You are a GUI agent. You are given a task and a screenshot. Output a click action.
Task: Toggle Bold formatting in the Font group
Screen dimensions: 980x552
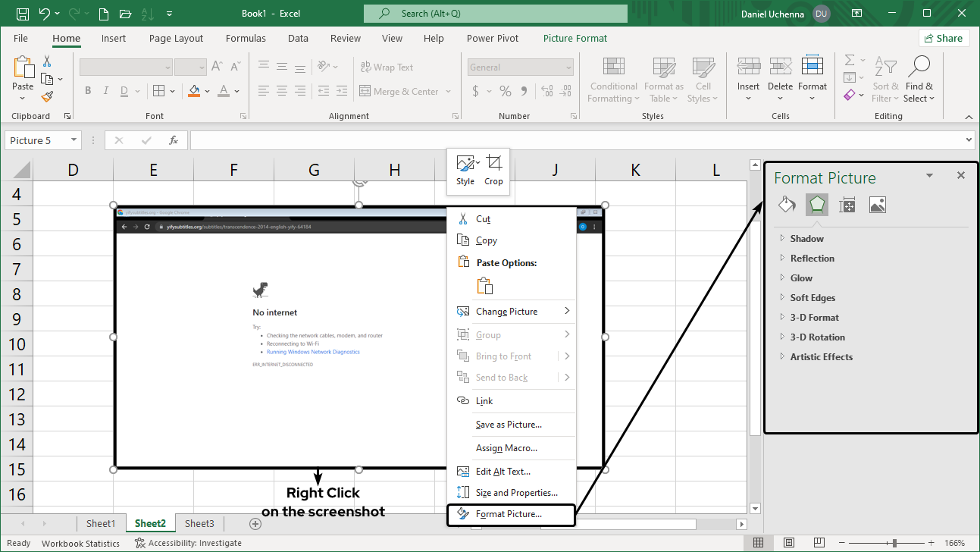tap(87, 90)
